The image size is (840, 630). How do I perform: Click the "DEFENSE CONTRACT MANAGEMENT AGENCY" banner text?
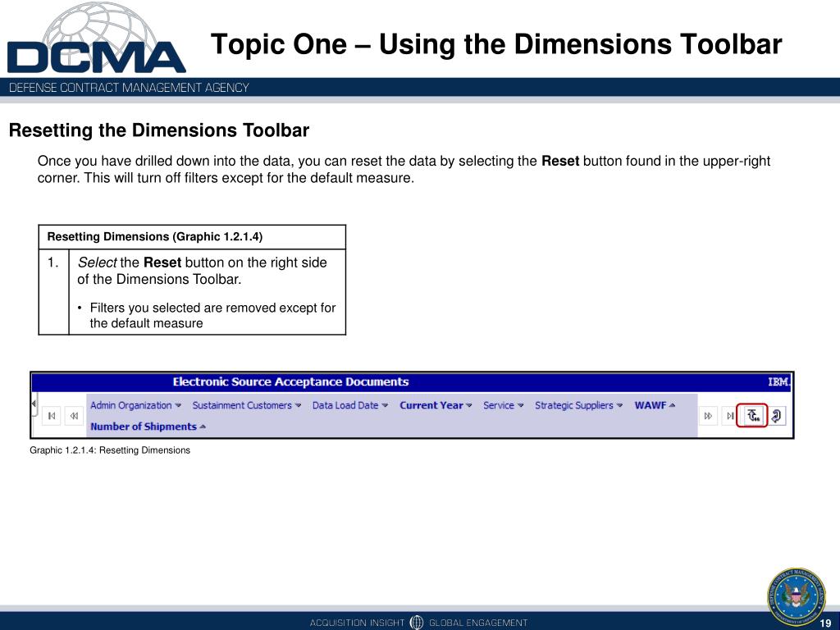(x=129, y=87)
